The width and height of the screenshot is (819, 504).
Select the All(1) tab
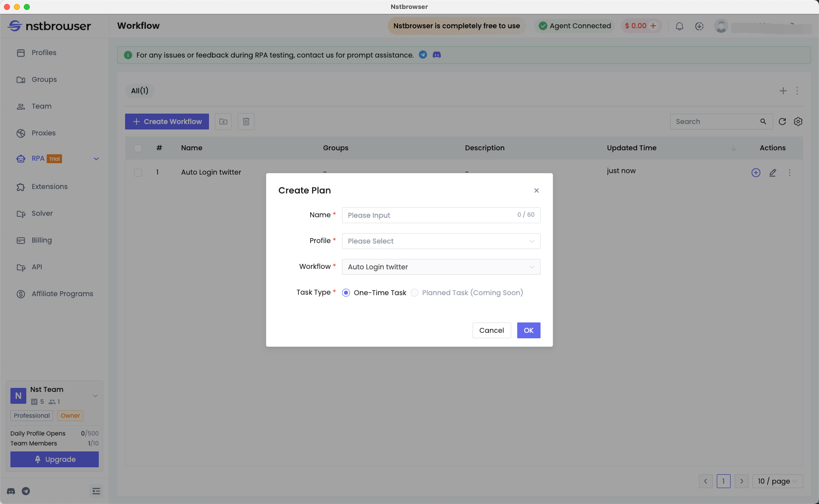(x=139, y=91)
